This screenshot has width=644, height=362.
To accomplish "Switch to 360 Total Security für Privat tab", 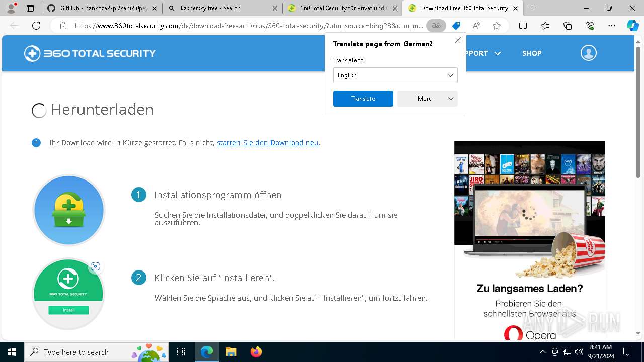I will pyautogui.click(x=342, y=8).
